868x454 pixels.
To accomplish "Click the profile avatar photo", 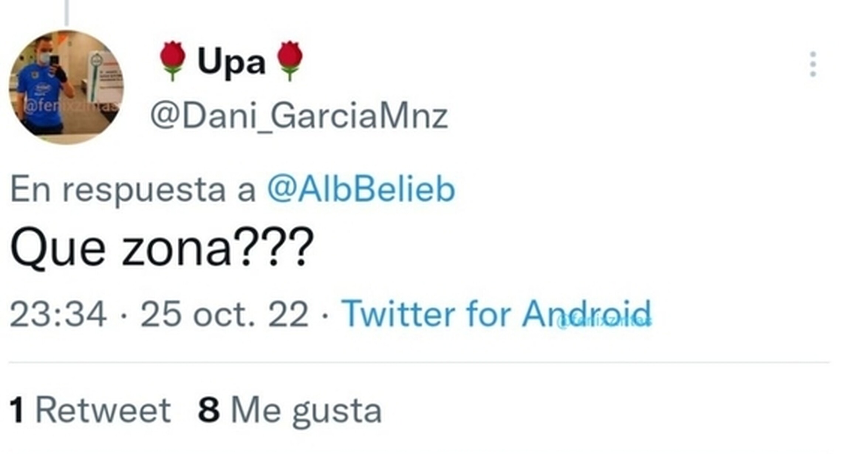I will pyautogui.click(x=66, y=87).
